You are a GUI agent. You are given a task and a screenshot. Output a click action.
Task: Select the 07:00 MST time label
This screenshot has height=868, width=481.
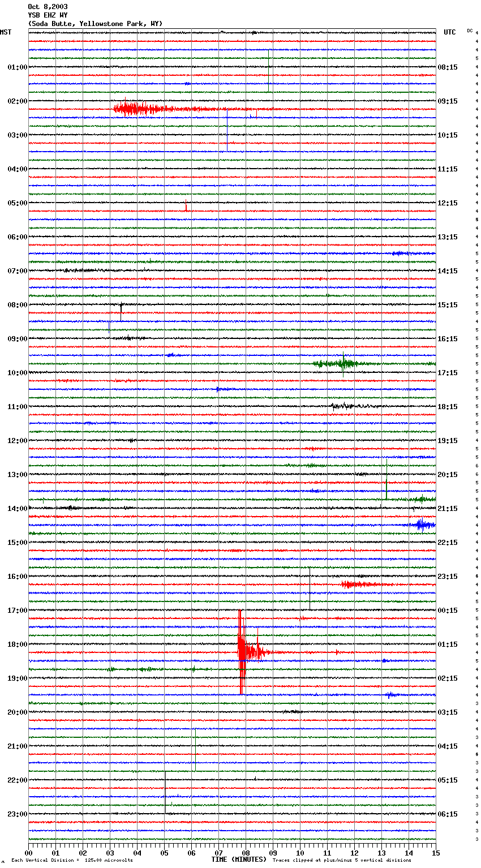(18, 271)
